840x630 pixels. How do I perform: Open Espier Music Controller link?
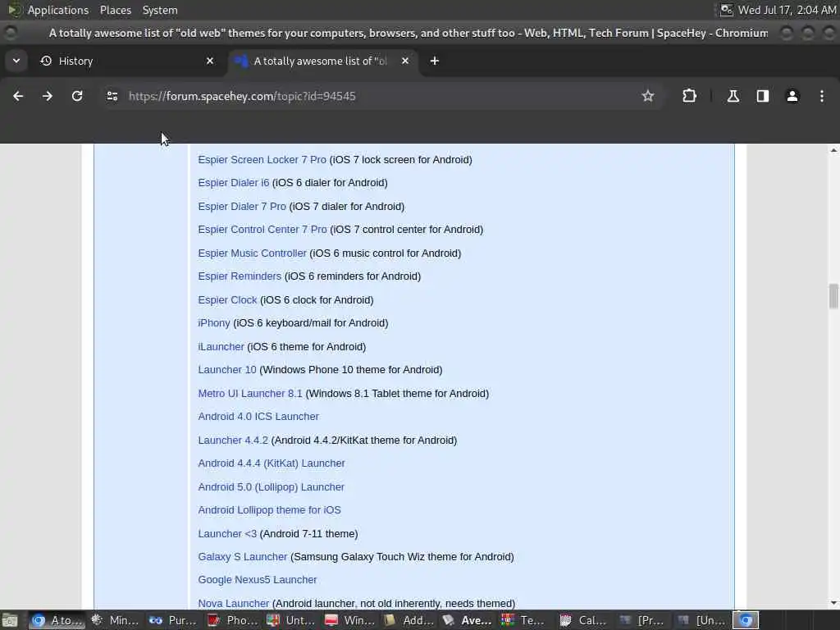pos(253,253)
